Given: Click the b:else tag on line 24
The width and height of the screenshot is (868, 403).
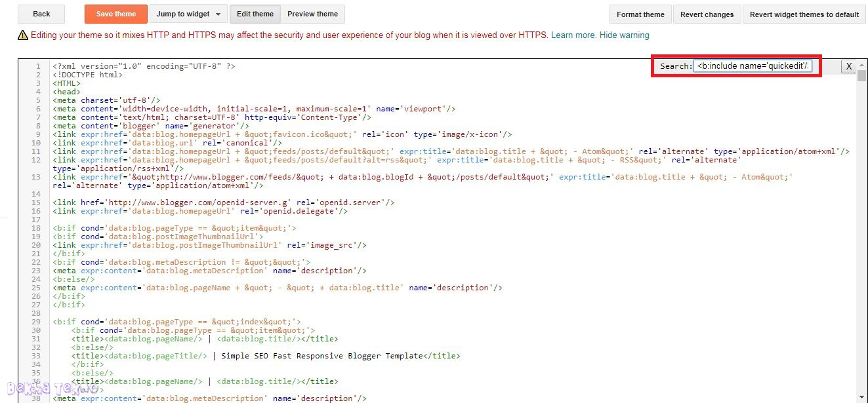Looking at the screenshot, I should point(73,279).
